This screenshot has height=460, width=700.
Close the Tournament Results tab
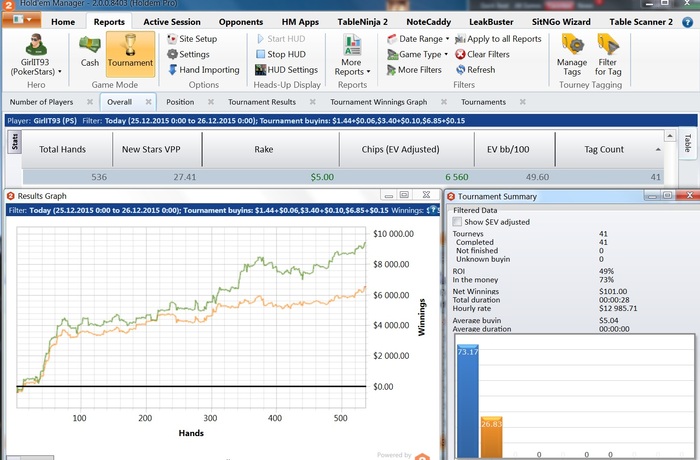pyautogui.click(x=312, y=102)
